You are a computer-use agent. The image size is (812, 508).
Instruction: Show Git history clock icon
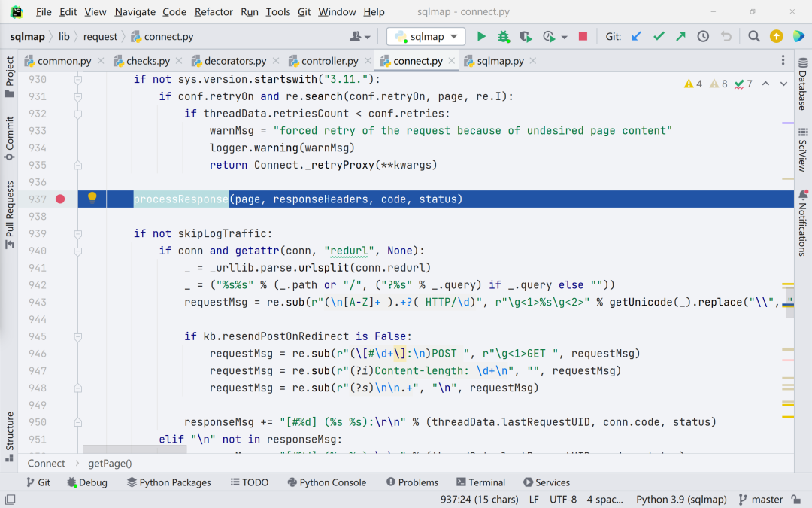click(x=703, y=36)
